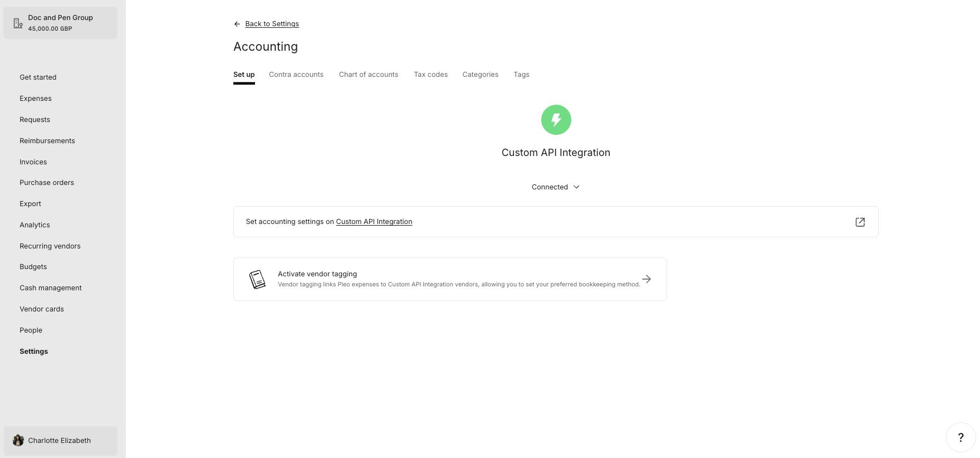Switch to the Contra accounts tab
The width and height of the screenshot is (980, 458).
pos(296,75)
